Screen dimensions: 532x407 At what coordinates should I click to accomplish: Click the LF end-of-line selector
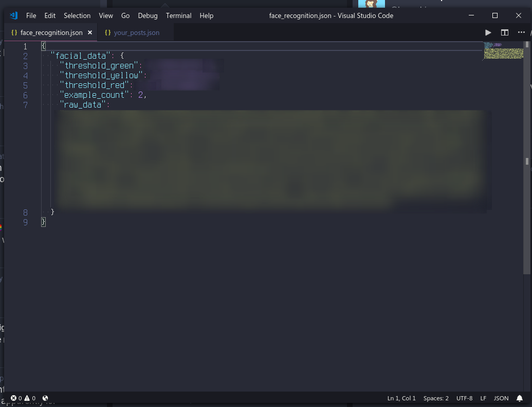tap(483, 398)
